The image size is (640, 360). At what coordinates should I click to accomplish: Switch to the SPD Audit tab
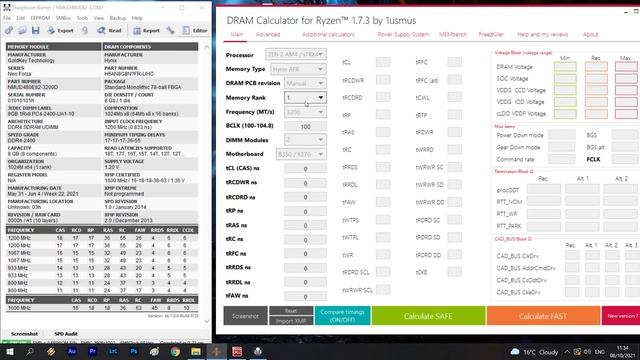(66, 333)
